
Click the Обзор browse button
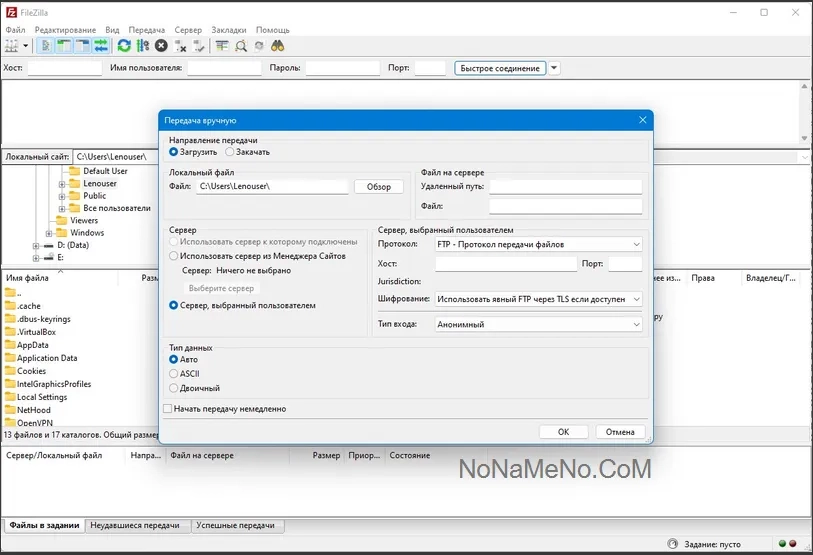click(379, 187)
